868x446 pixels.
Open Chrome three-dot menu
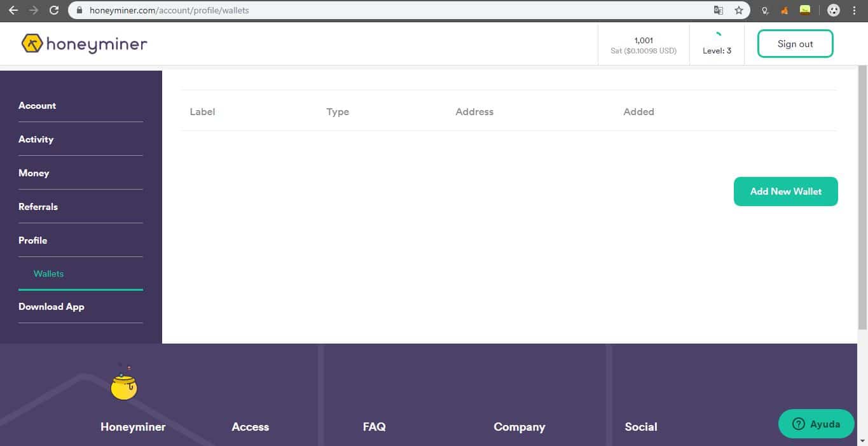click(854, 10)
